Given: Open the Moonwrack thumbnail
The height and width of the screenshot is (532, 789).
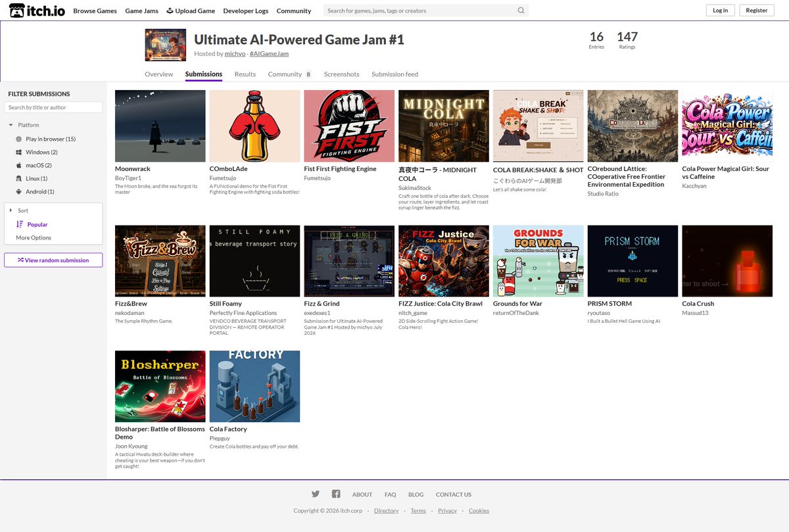Looking at the screenshot, I should pos(160,126).
